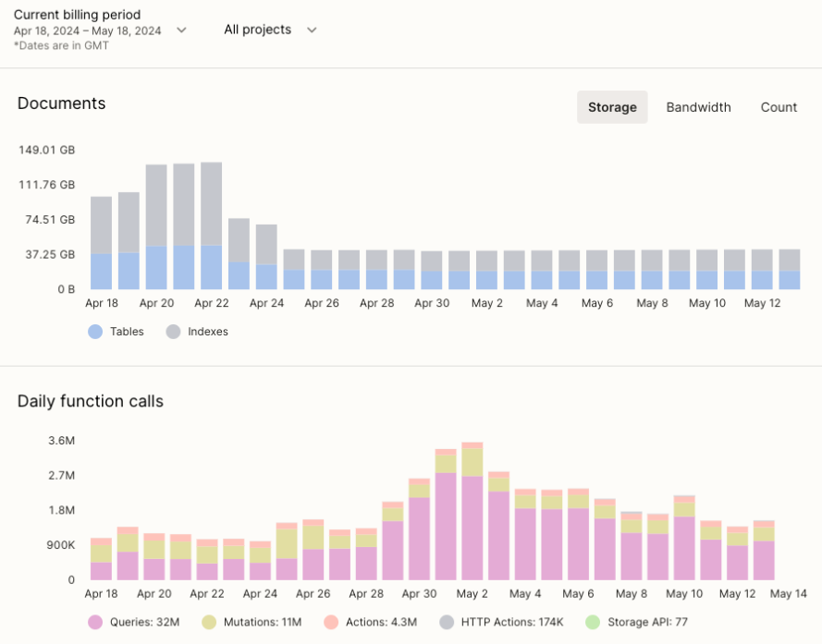Click the '2.7M' axis label
Viewport: 822px width, 644px height.
pos(61,475)
